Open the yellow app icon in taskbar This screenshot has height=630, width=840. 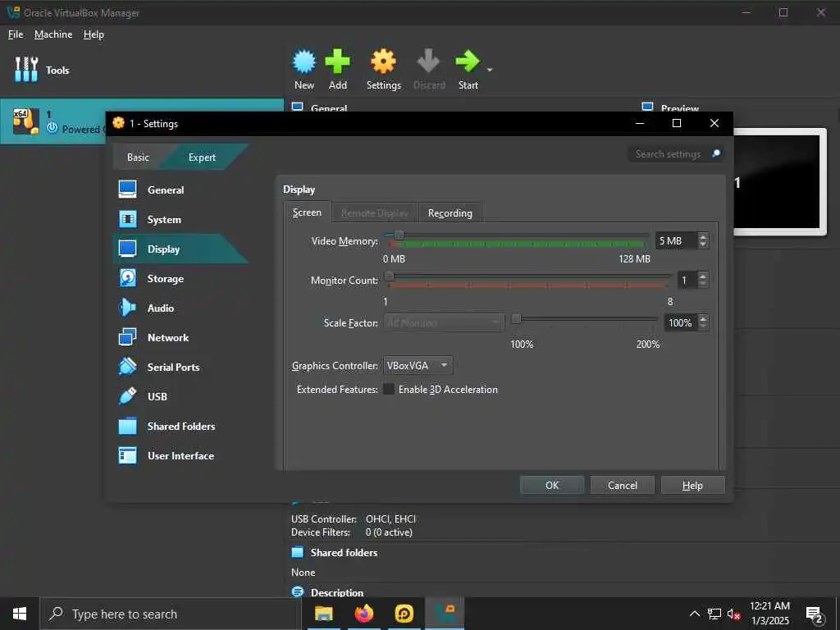[404, 614]
